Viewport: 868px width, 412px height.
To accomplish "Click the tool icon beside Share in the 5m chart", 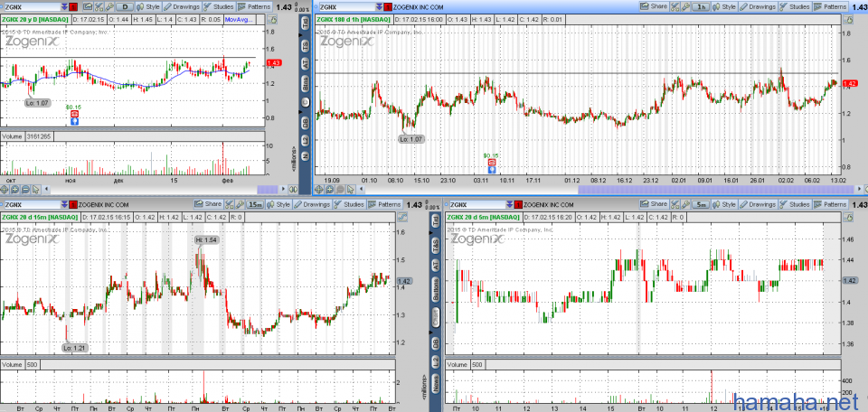I will pos(675,204).
